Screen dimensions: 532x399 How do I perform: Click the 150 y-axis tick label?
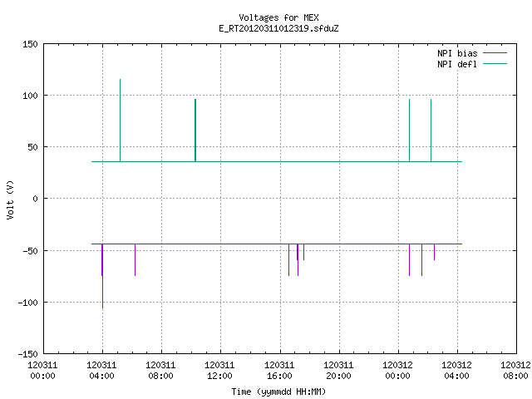click(x=30, y=44)
